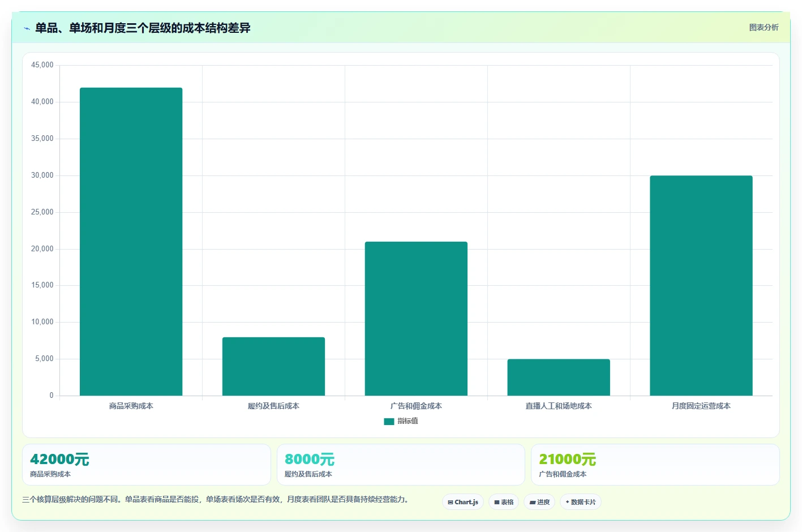Click the x-axis label 月度固定运营成本
This screenshot has width=802, height=532.
(x=701, y=406)
